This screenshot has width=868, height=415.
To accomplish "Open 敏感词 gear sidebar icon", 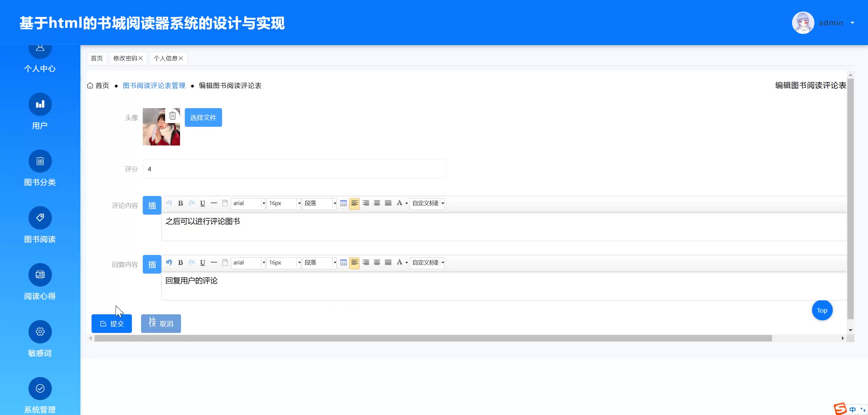I will tap(40, 332).
